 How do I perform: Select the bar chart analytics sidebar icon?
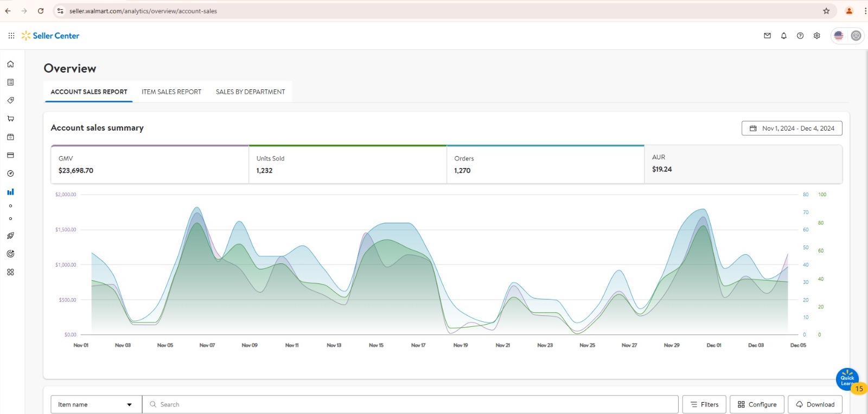tap(10, 192)
